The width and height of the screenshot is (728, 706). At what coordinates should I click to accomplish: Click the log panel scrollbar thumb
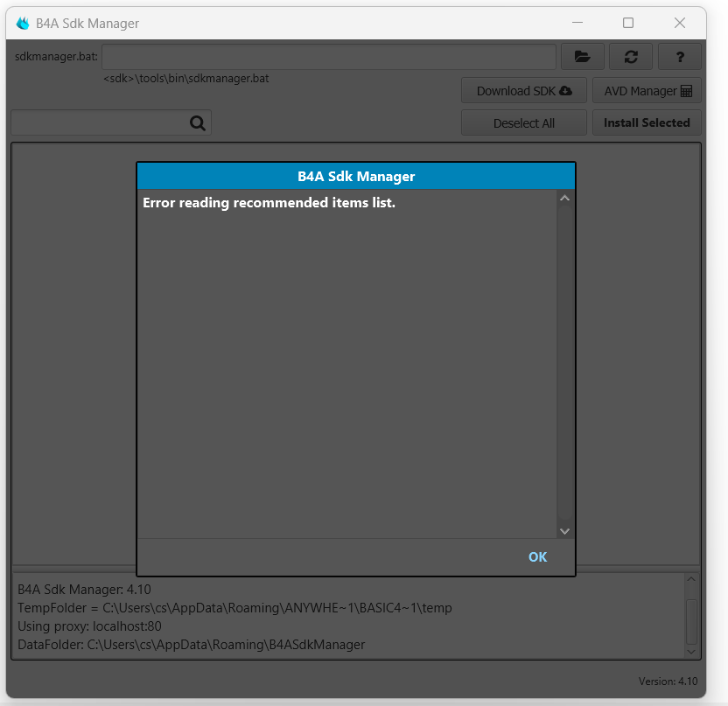tap(691, 621)
